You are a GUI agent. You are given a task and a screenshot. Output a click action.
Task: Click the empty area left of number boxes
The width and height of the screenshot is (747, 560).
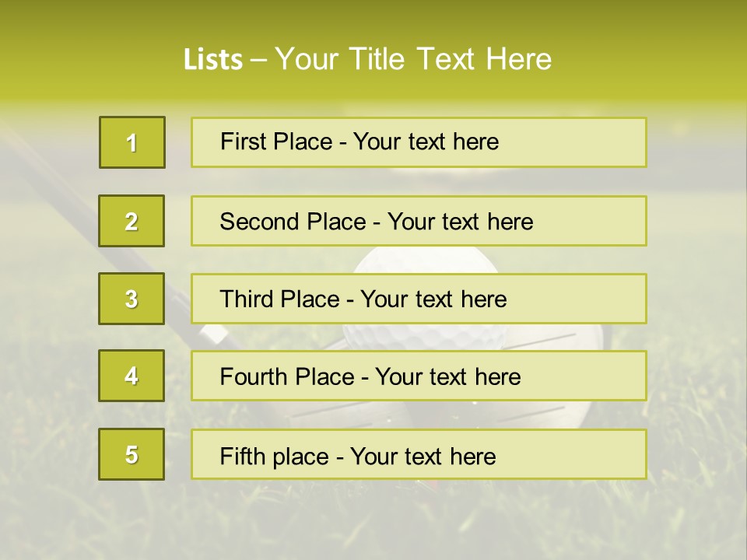click(x=47, y=389)
